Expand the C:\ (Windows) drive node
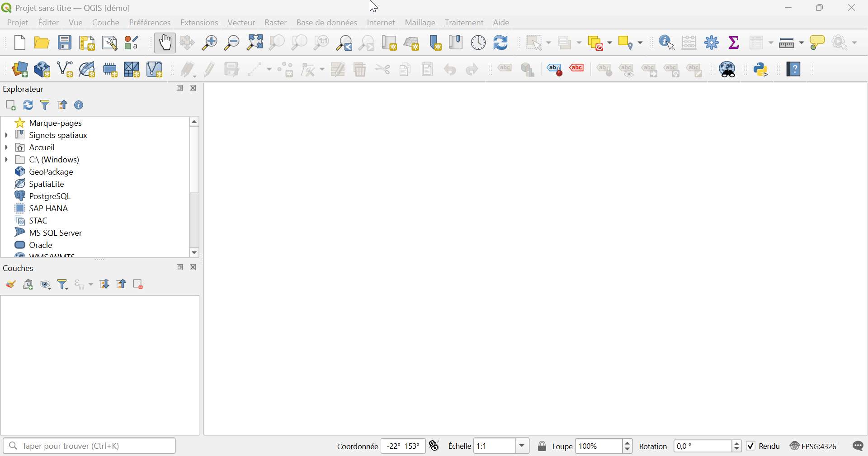The width and height of the screenshot is (868, 456). (x=6, y=160)
